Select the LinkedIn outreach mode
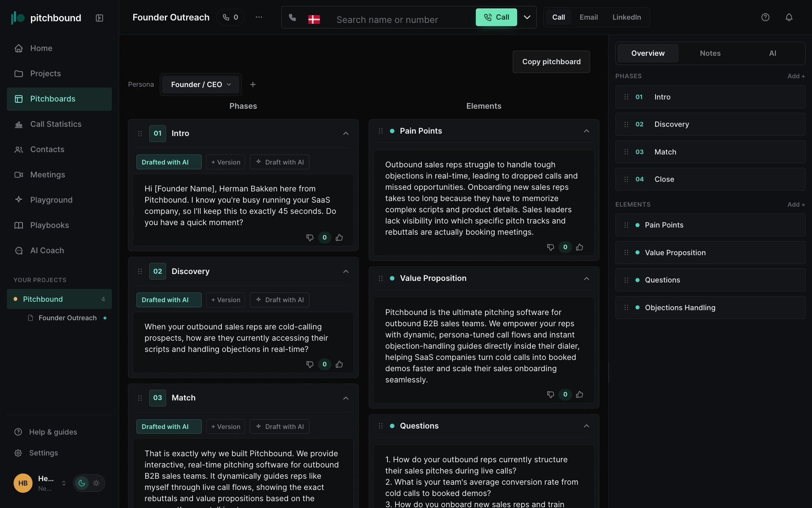This screenshot has height=508, width=812. tap(627, 17)
